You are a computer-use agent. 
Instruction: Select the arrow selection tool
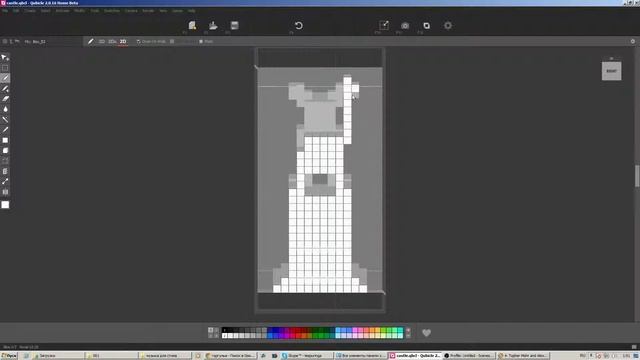[x=5, y=58]
